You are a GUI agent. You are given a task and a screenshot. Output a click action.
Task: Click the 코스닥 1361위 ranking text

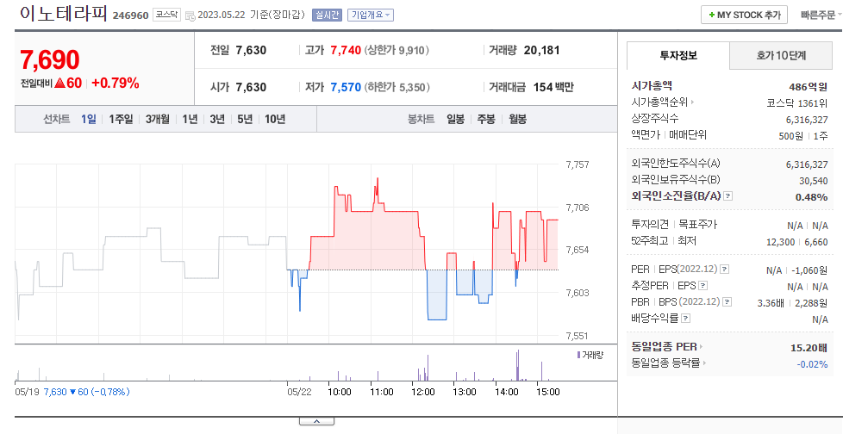pyautogui.click(x=797, y=103)
